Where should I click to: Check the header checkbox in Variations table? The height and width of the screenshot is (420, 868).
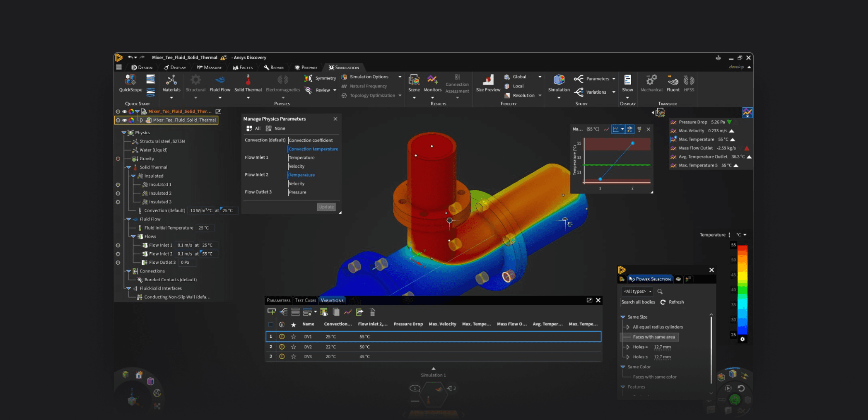[x=271, y=324]
